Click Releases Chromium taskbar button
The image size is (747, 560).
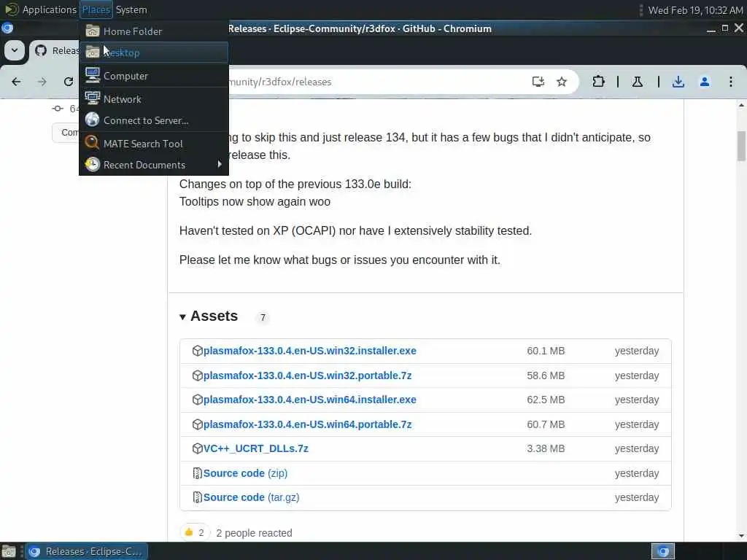click(86, 551)
